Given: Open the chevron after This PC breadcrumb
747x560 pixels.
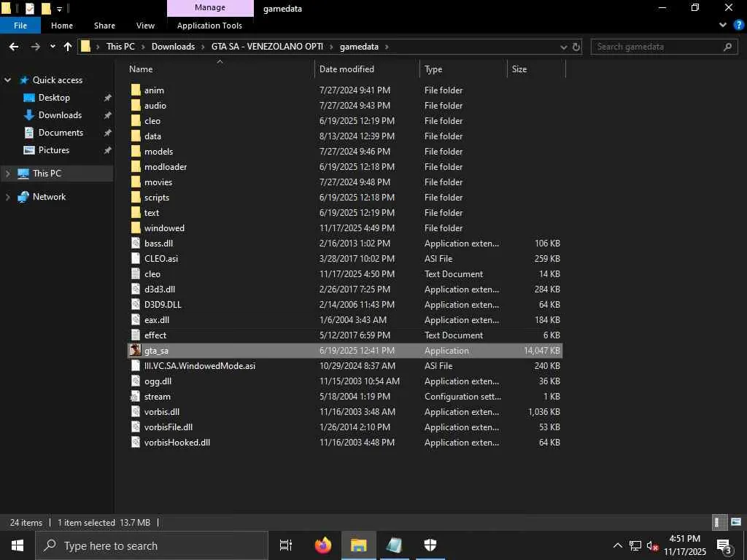Looking at the screenshot, I should pyautogui.click(x=143, y=47).
